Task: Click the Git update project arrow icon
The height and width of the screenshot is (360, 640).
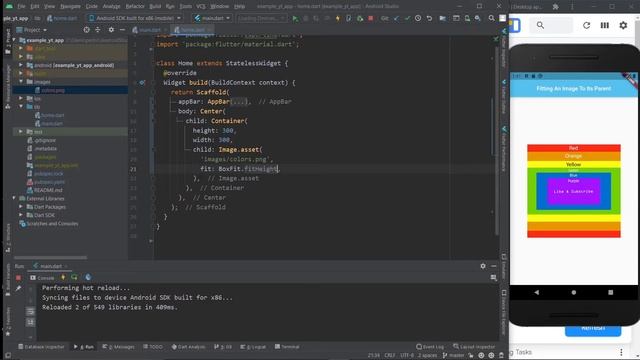Action: pos(396,18)
